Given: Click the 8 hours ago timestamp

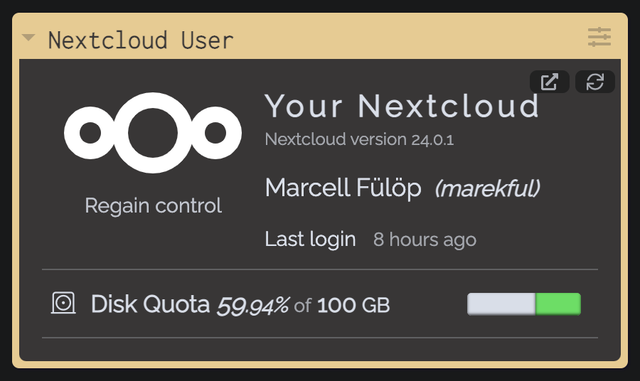Looking at the screenshot, I should tap(424, 240).
